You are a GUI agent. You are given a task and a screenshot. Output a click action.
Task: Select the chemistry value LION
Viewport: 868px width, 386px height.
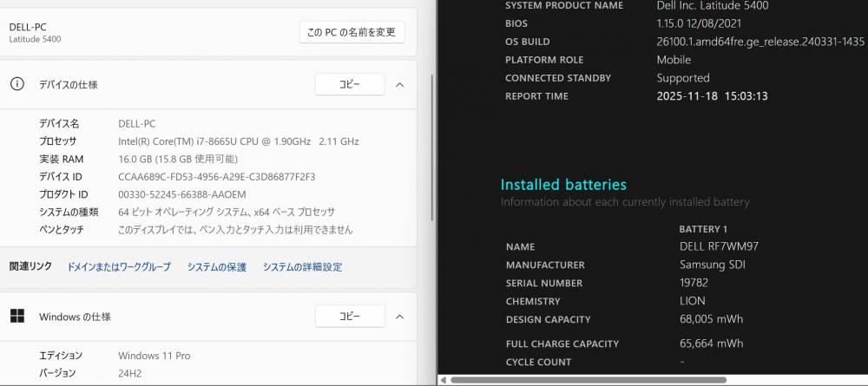point(692,301)
